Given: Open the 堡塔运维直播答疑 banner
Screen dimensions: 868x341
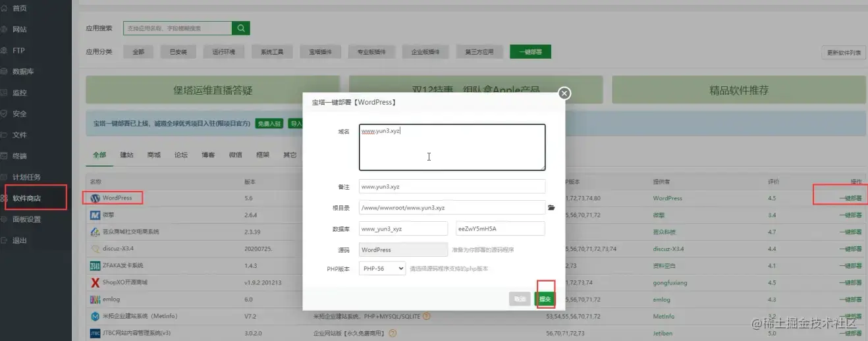Looking at the screenshot, I should pos(213,90).
